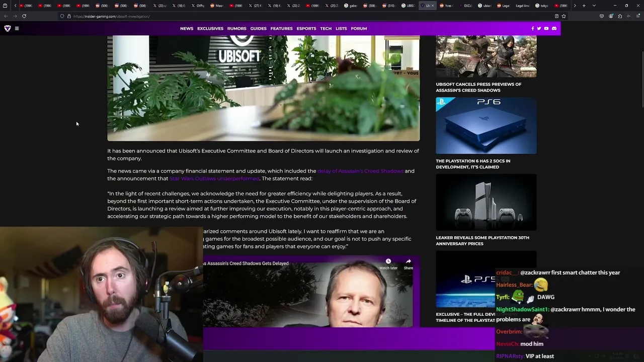Switch to the 'UBISC' browser tab
The image size is (644, 362).
(409, 6)
